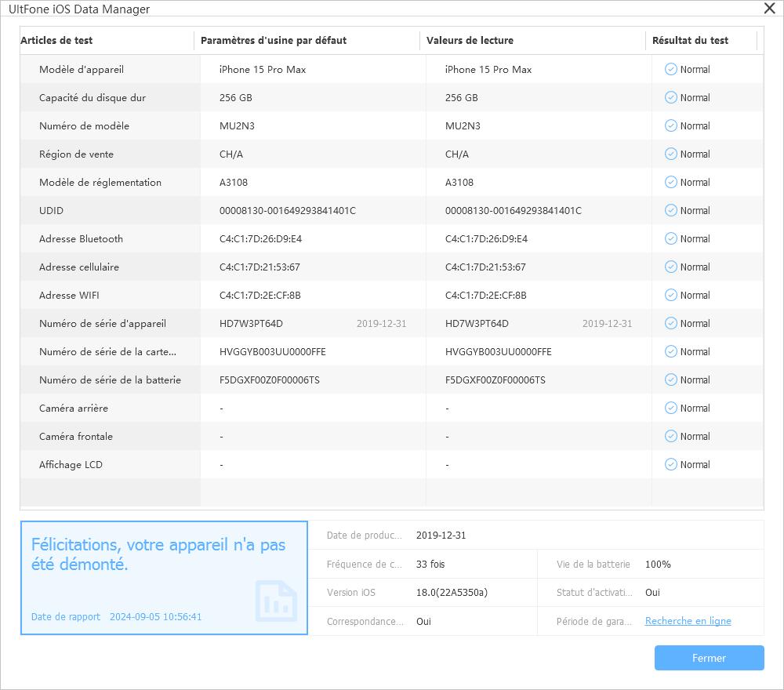
Task: Select the factory UDID value 00008130-001649293841401C
Action: (x=287, y=211)
